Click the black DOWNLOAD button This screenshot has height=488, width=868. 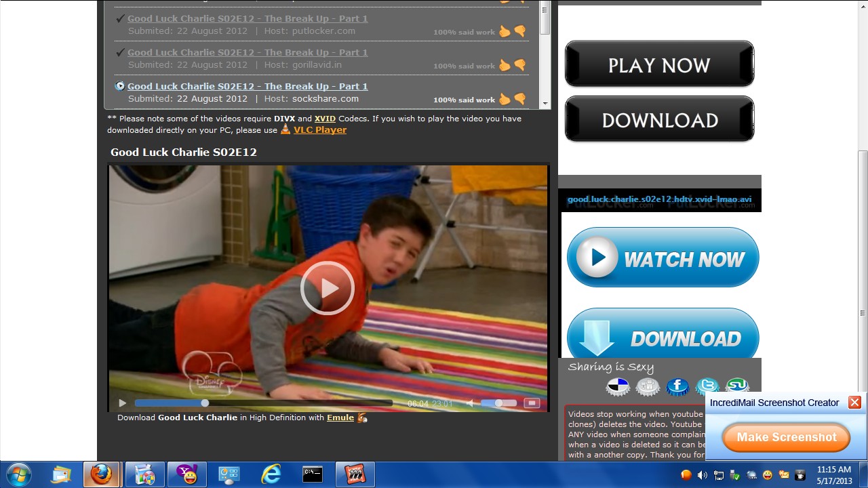(659, 119)
